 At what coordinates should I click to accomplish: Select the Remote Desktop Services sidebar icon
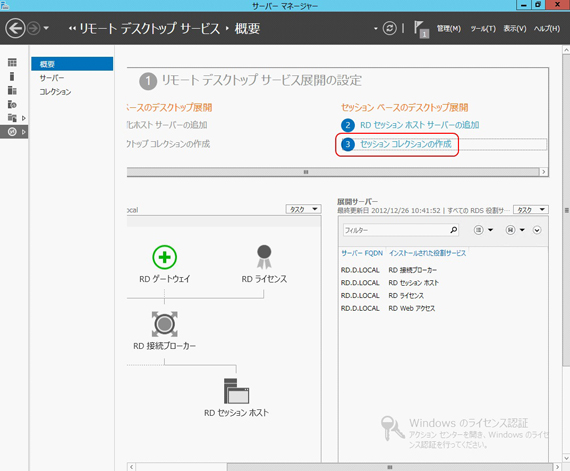(x=12, y=132)
